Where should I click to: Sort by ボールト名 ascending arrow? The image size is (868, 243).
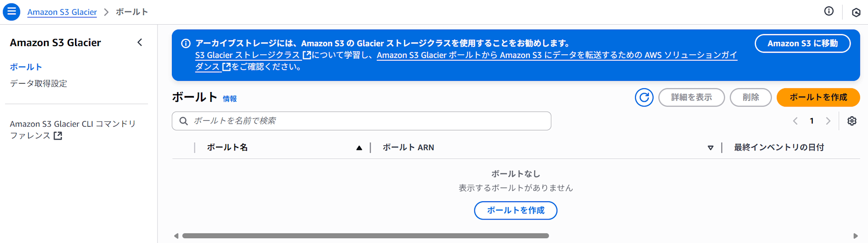[359, 148]
